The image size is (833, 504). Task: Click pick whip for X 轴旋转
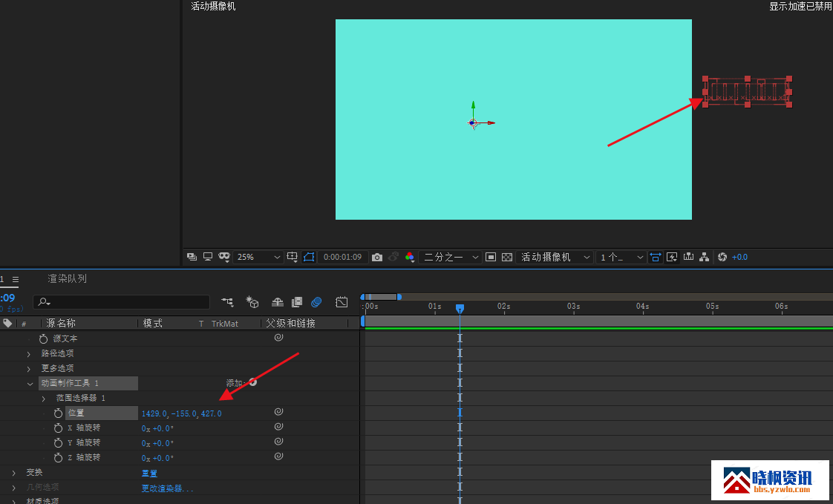coord(278,427)
